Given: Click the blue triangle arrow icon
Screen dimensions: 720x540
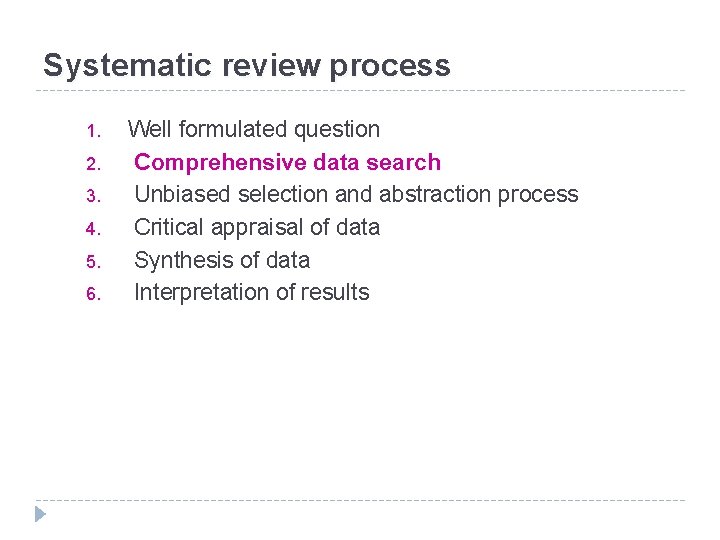Looking at the screenshot, I should pyautogui.click(x=40, y=515).
